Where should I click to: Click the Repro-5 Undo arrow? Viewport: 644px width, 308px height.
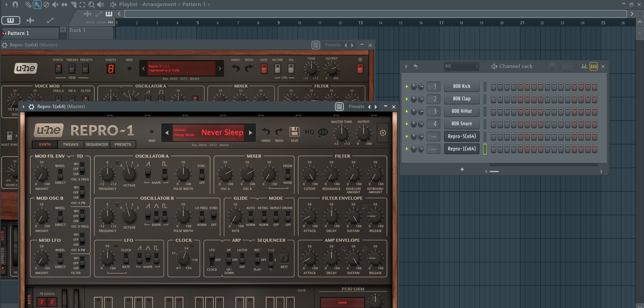236,68
